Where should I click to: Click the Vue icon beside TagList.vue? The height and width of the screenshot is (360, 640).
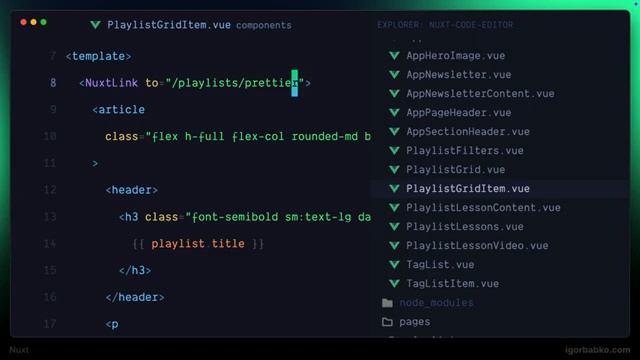[x=394, y=264]
